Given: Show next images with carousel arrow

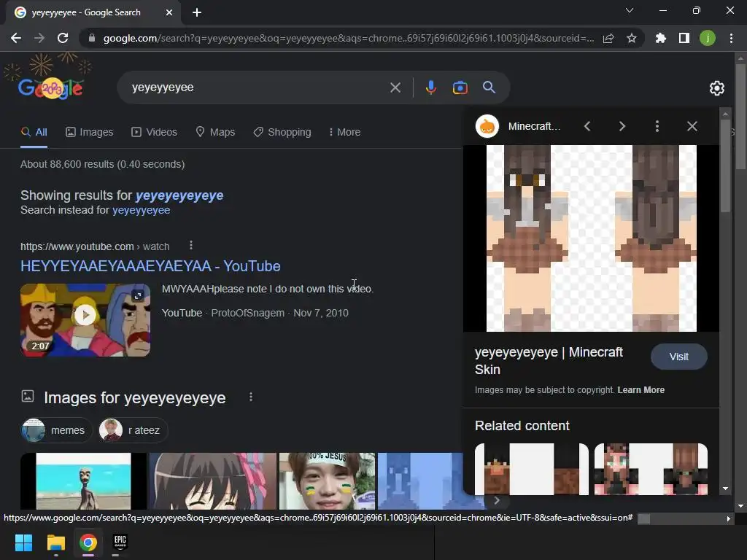Looking at the screenshot, I should (x=496, y=500).
